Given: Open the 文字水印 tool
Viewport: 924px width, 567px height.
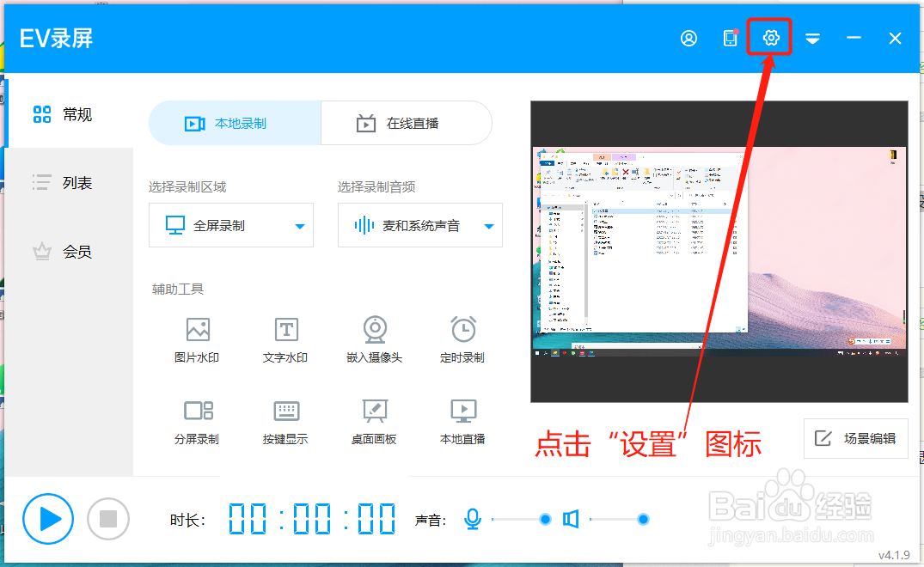Looking at the screenshot, I should 285,339.
